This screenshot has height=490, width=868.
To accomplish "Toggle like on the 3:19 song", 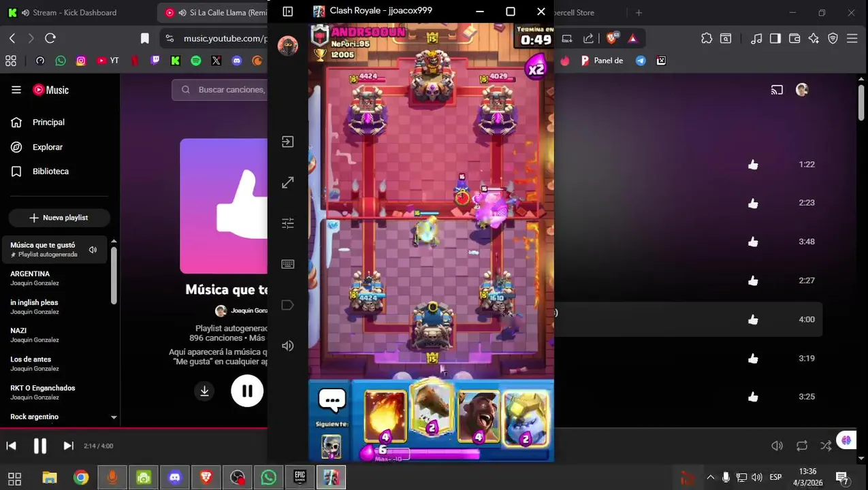I will (x=753, y=358).
